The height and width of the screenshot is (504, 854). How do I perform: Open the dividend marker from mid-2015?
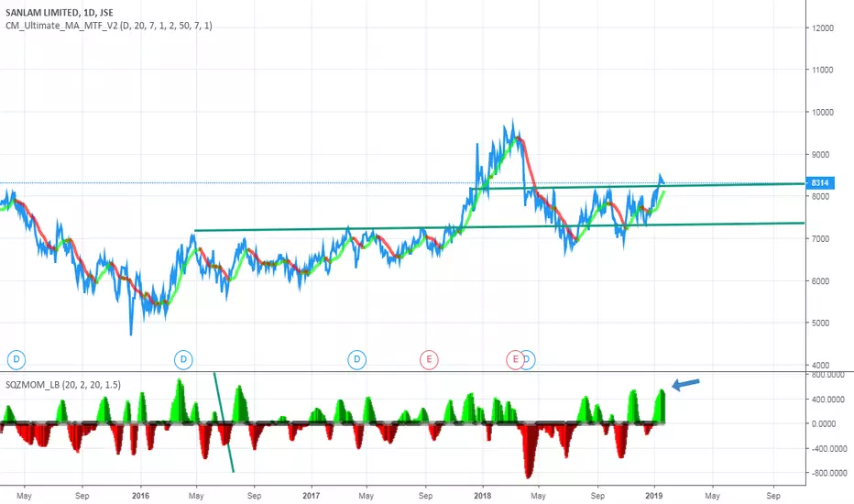[x=16, y=359]
